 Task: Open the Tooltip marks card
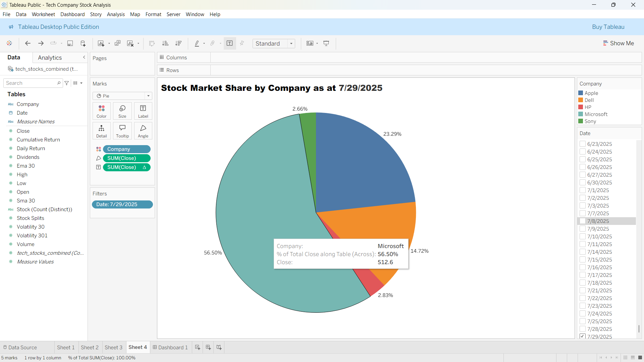pos(122,131)
